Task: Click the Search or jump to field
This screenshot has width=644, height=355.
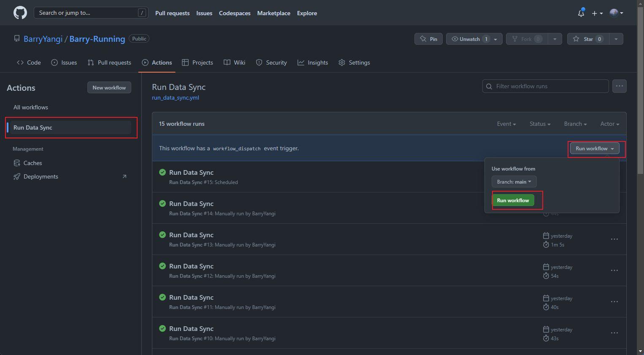Action: pos(91,13)
